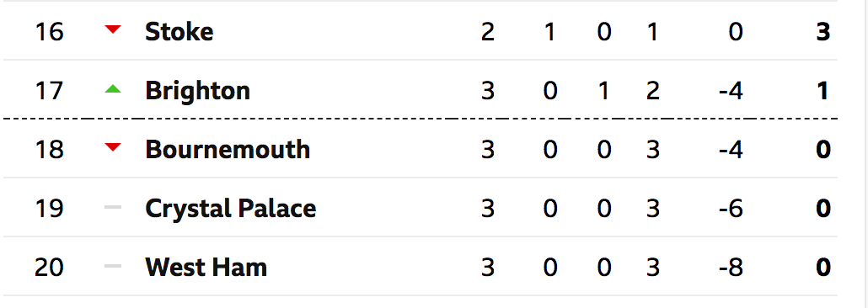Click the grey no-change dash beside West Ham
Viewport: 868px width, 308px height.
pyautogui.click(x=113, y=266)
